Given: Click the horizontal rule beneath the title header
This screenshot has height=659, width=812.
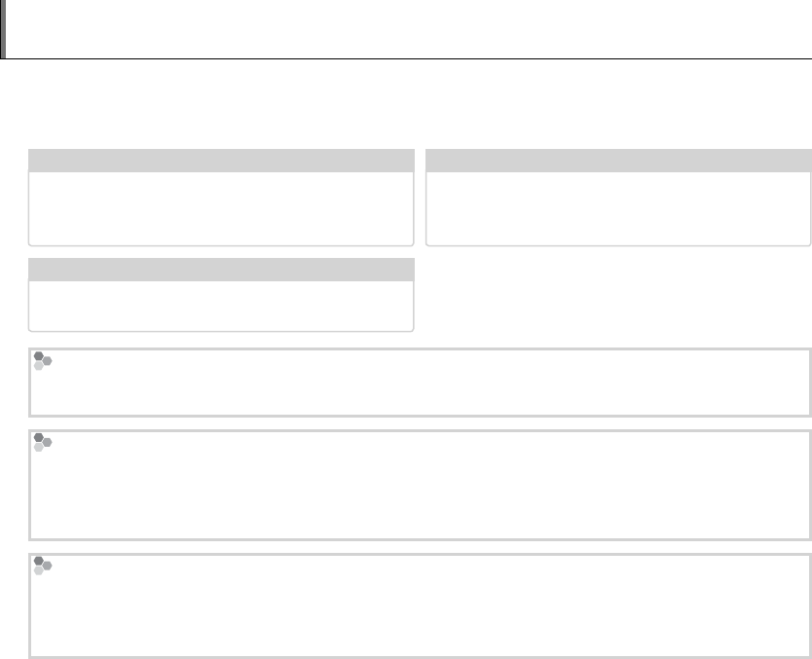Looking at the screenshot, I should point(409,58).
